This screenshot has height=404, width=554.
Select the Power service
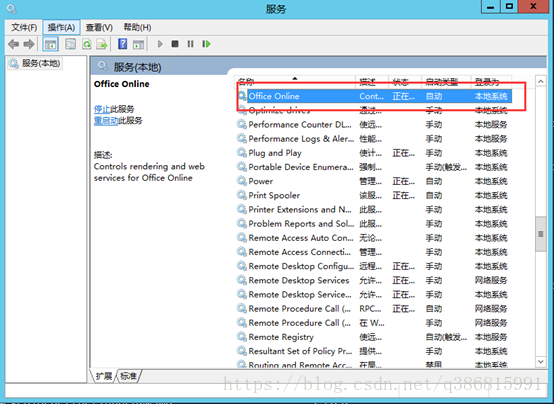coord(375,181)
